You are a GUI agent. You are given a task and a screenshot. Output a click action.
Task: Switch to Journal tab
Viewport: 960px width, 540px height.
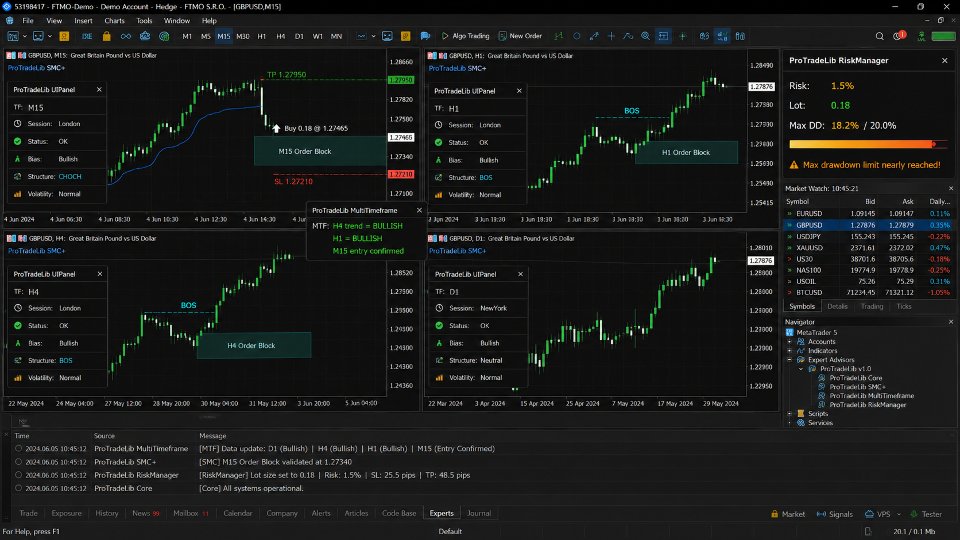pyautogui.click(x=479, y=514)
